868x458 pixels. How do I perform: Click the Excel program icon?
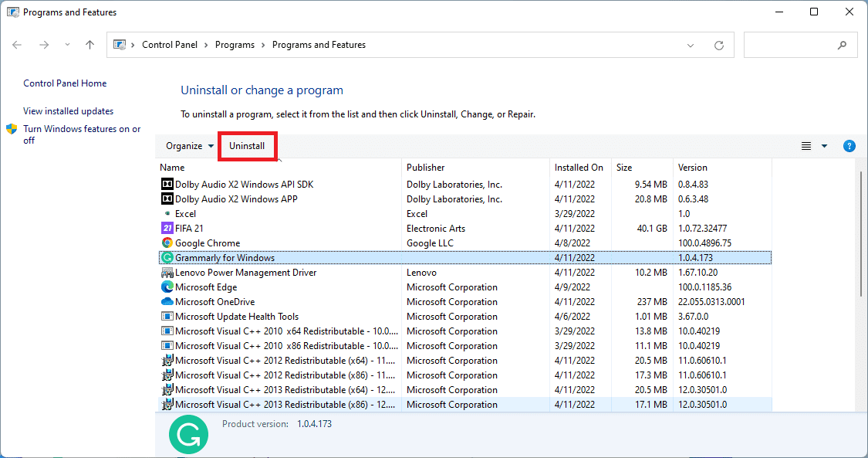pos(167,213)
